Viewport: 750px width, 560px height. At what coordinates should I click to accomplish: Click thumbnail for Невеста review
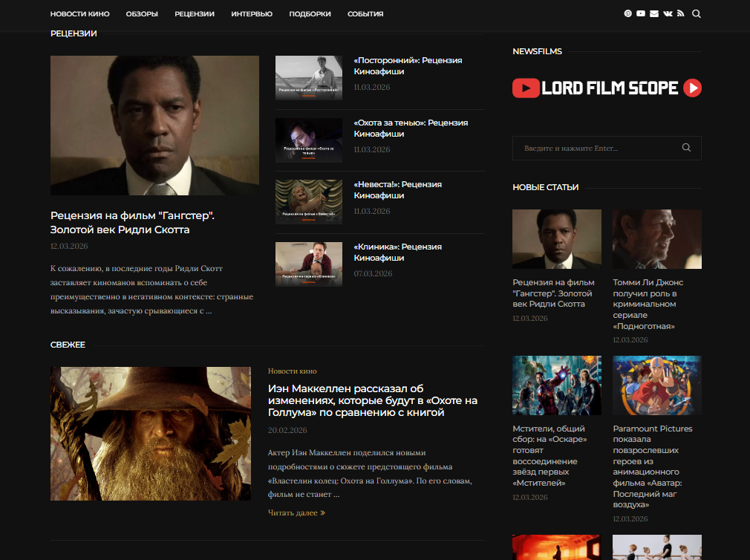(308, 202)
